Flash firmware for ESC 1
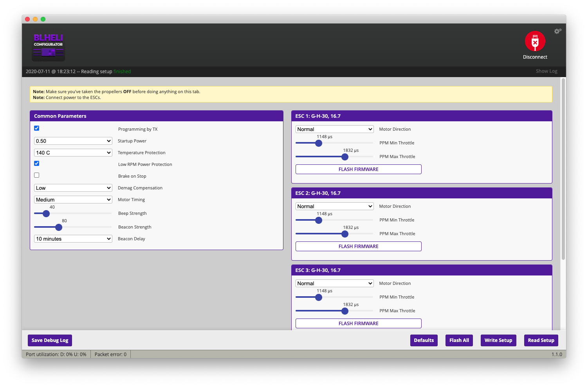 point(358,169)
